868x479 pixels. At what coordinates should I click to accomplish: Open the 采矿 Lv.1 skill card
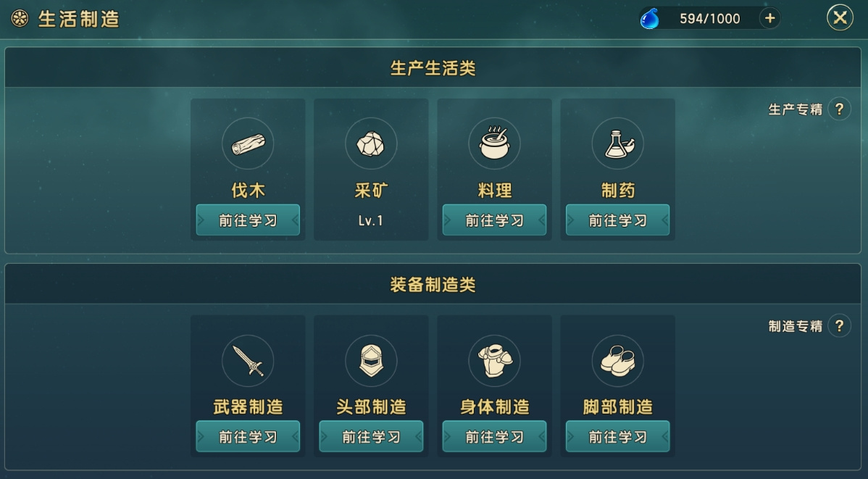pyautogui.click(x=371, y=170)
